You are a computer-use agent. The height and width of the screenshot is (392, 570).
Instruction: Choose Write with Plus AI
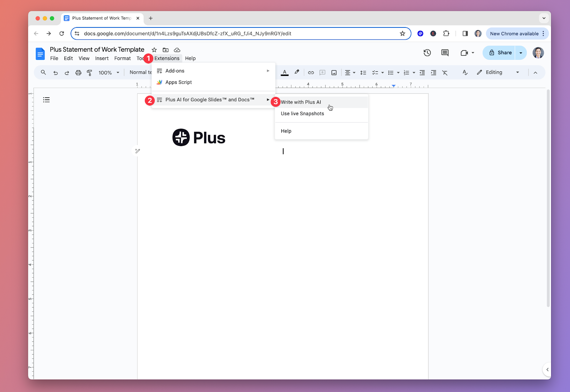point(321,102)
